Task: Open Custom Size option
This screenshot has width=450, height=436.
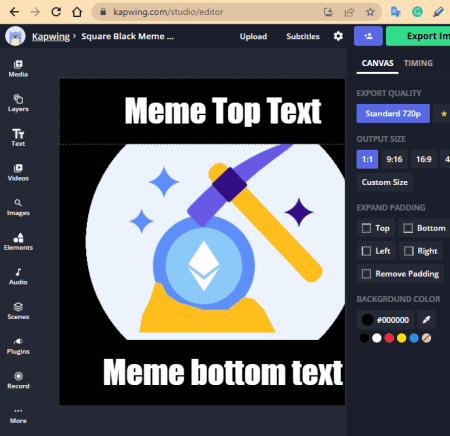Action: [385, 182]
